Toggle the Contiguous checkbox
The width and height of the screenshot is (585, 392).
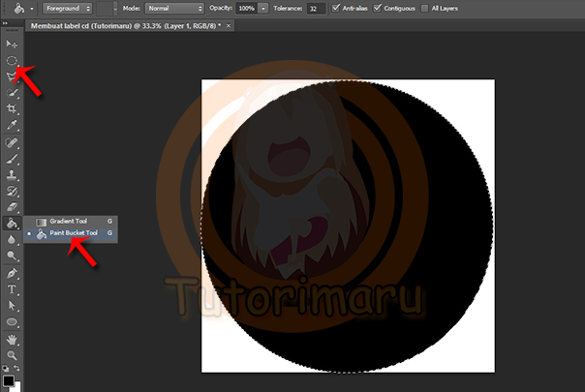click(x=378, y=8)
